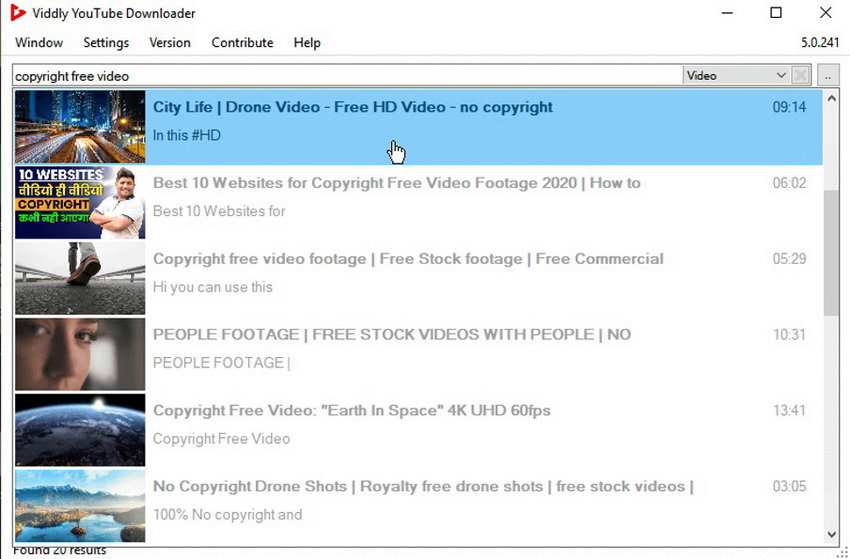Open the Version menu
This screenshot has width=850, height=559.
[x=170, y=43]
